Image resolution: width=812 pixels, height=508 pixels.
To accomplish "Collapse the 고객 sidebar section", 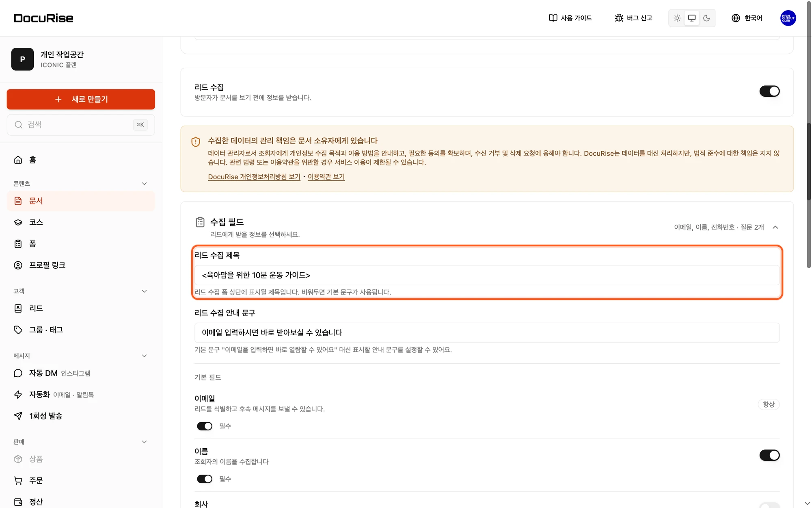I will (x=144, y=291).
